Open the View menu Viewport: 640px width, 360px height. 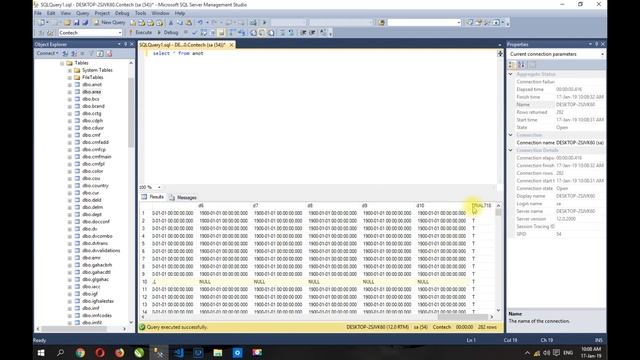65,13
